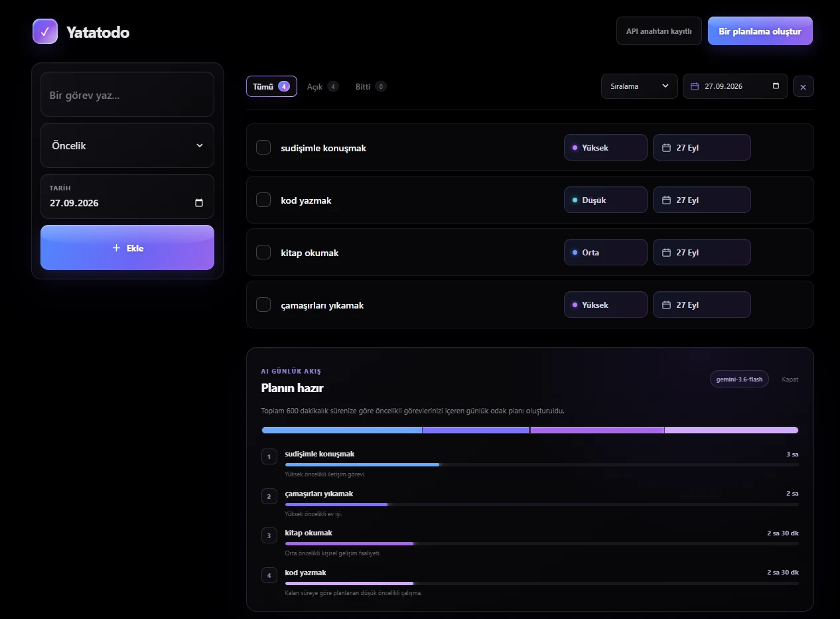Open calendar picker in the date filter
Screen dimensions: 840x619
[776, 86]
